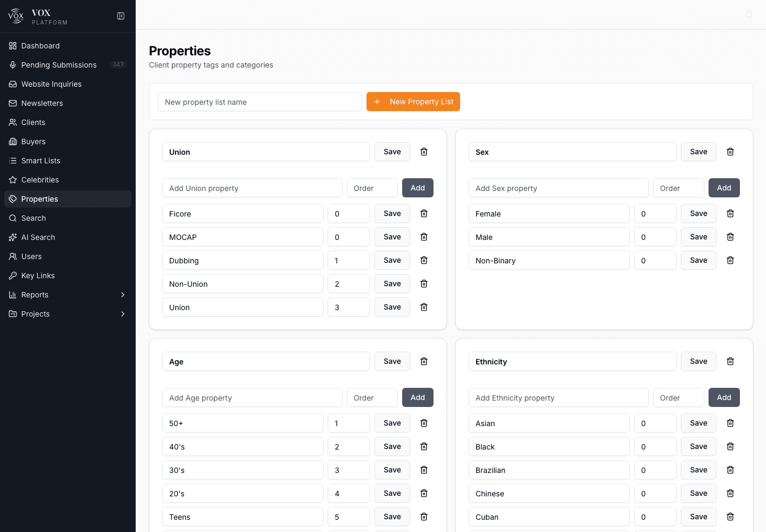Delete the 50+ age property
The width and height of the screenshot is (766, 532).
click(424, 423)
